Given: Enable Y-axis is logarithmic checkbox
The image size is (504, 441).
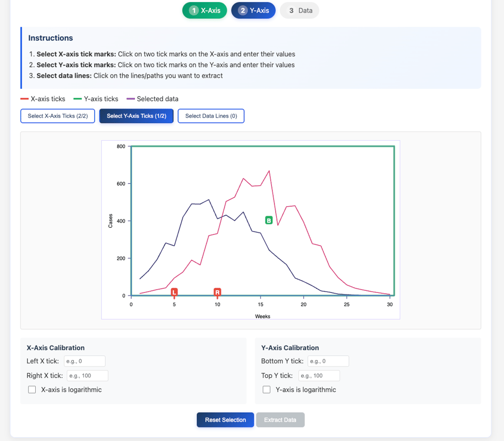Looking at the screenshot, I should (267, 390).
